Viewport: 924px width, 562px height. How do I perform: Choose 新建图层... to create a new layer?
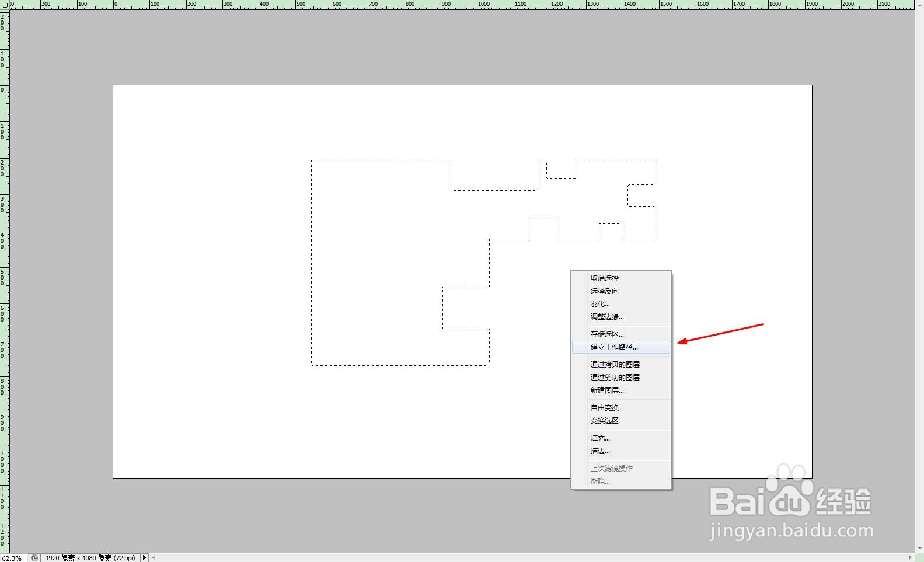621,390
